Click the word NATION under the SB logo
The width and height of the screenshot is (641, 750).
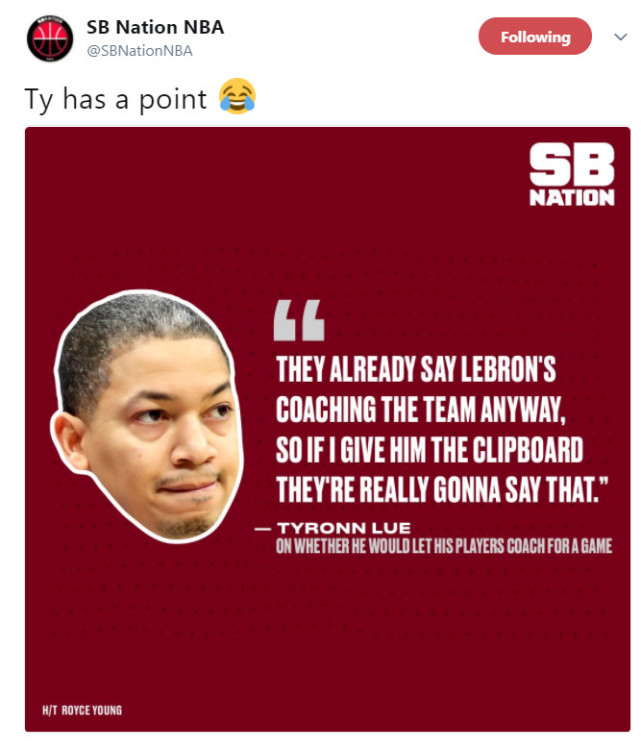click(x=572, y=198)
